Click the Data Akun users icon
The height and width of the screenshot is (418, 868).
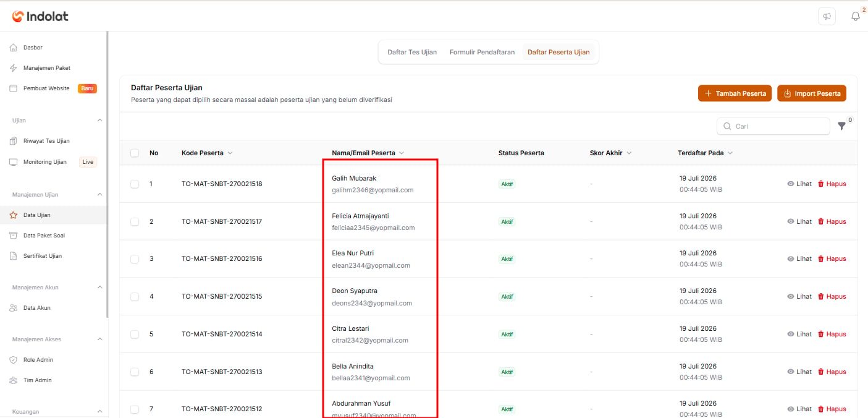[14, 308]
